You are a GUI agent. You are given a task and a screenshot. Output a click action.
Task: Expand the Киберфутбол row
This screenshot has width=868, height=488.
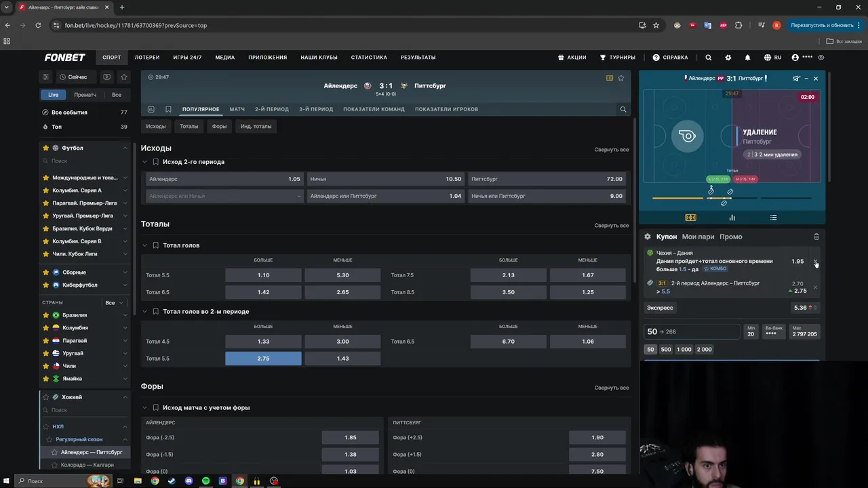(85, 285)
